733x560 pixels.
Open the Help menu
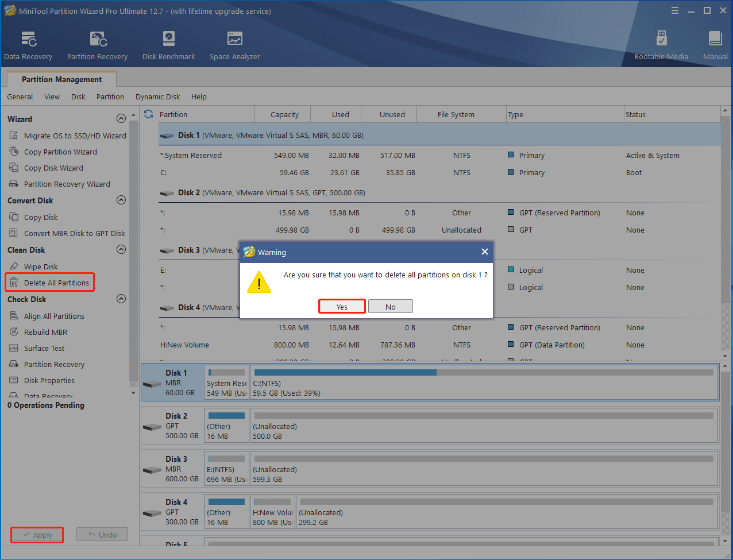(199, 96)
